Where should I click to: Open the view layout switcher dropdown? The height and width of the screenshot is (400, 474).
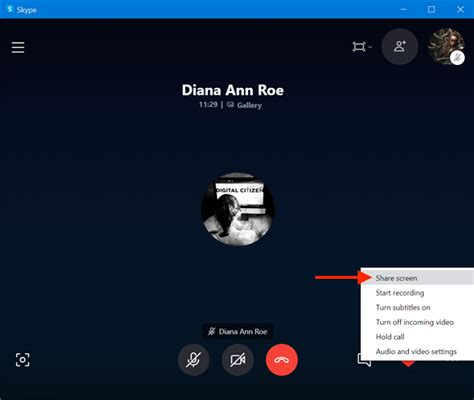362,47
